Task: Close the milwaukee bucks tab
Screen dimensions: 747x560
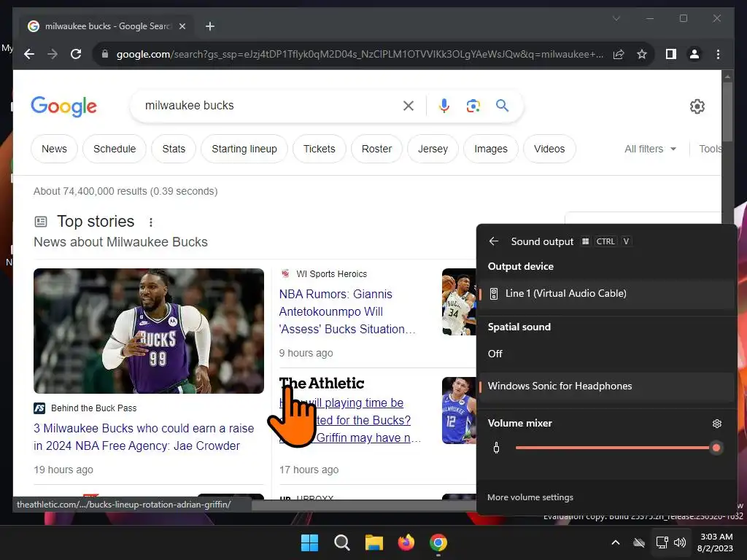Action: click(x=182, y=26)
